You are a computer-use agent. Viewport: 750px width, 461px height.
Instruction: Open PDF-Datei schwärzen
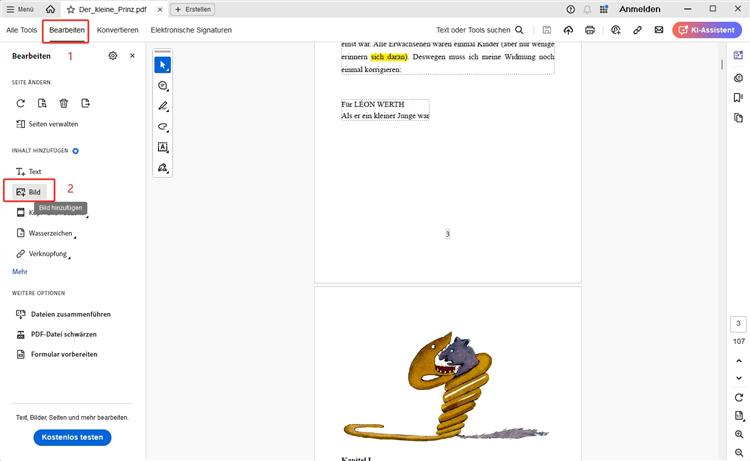click(x=56, y=334)
